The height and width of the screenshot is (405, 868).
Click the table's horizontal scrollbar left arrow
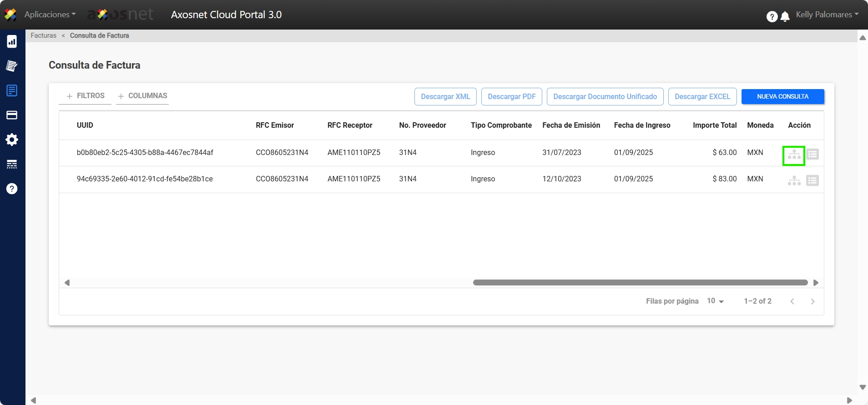tap(67, 283)
